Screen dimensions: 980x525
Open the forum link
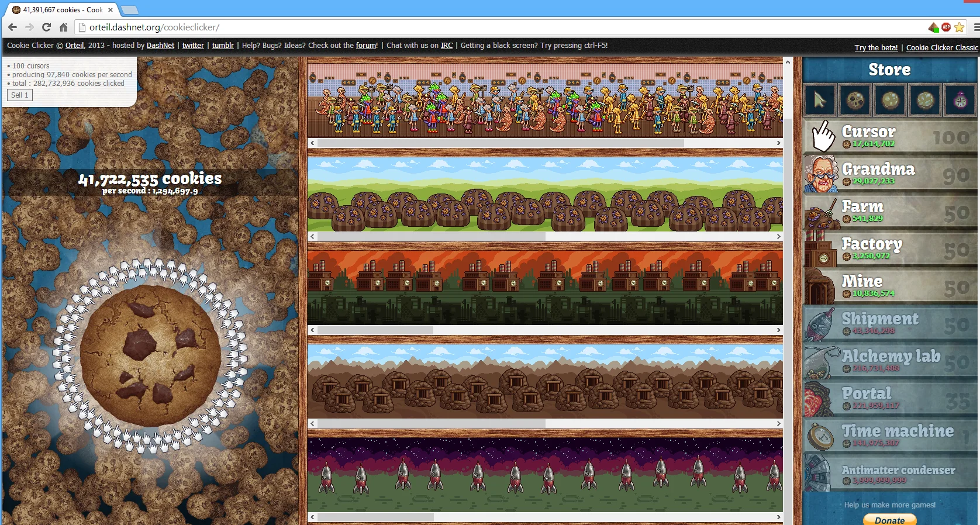click(366, 46)
